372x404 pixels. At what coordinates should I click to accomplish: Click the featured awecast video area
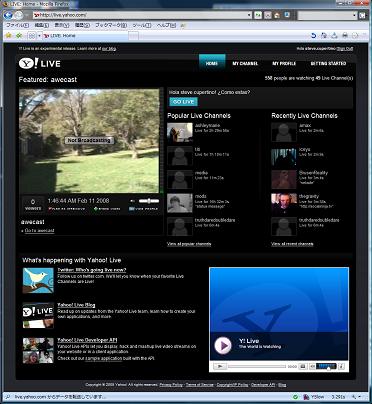89,141
